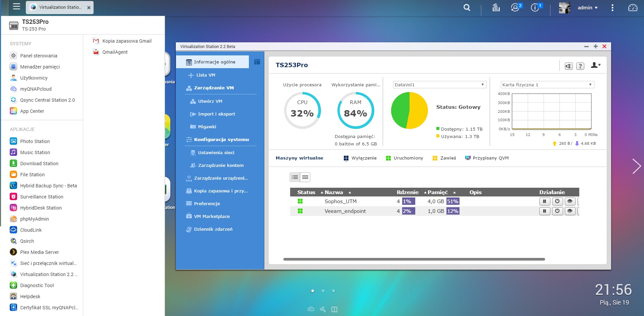644x316 pixels.
Task: Open the QTS main menu hamburger icon
Action: pos(16,7)
